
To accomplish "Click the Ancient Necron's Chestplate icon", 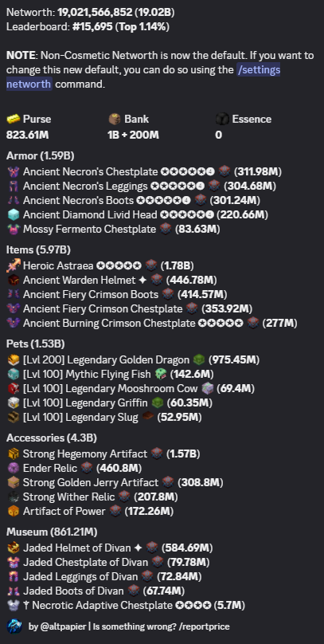I will click(13, 171).
